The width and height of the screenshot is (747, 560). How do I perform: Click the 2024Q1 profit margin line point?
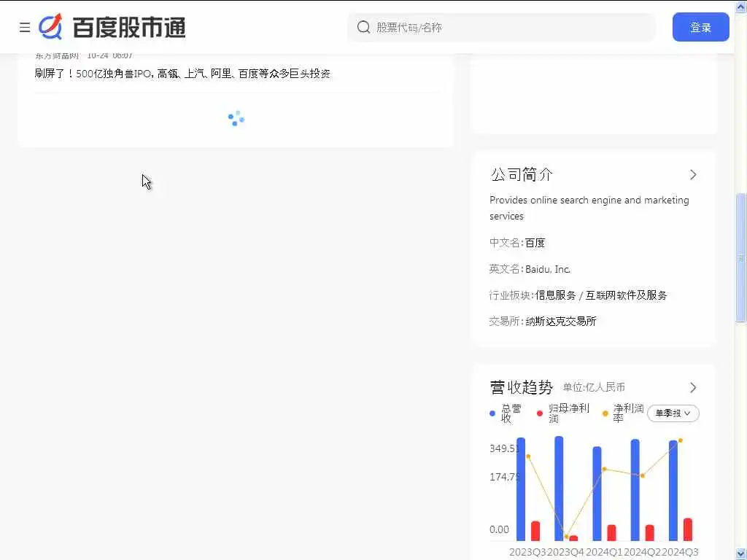[604, 469]
